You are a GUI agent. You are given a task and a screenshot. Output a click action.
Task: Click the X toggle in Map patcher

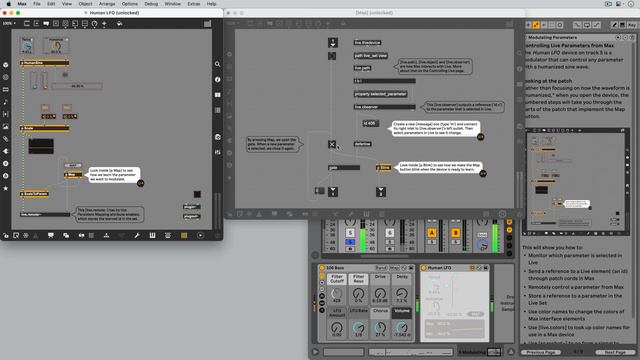[332, 144]
